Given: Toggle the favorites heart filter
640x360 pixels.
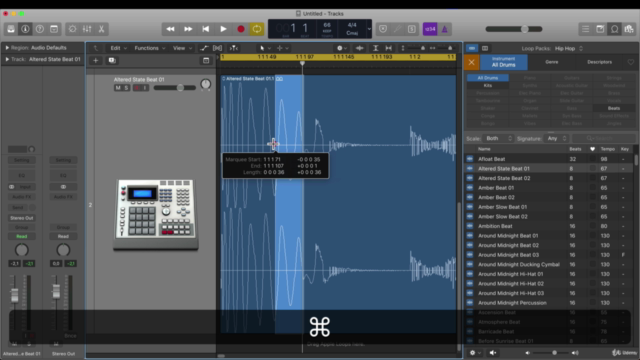Looking at the screenshot, I should (x=631, y=62).
